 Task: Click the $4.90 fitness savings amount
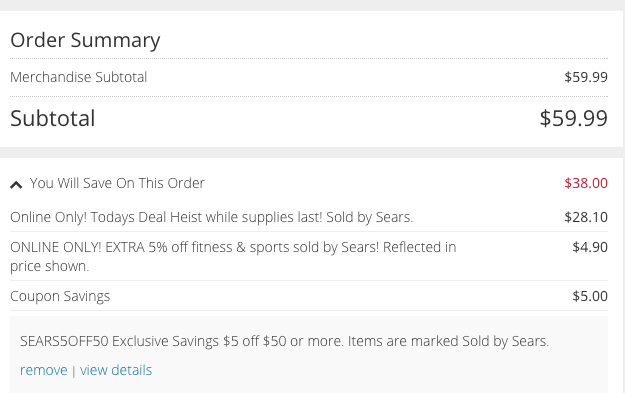[590, 247]
